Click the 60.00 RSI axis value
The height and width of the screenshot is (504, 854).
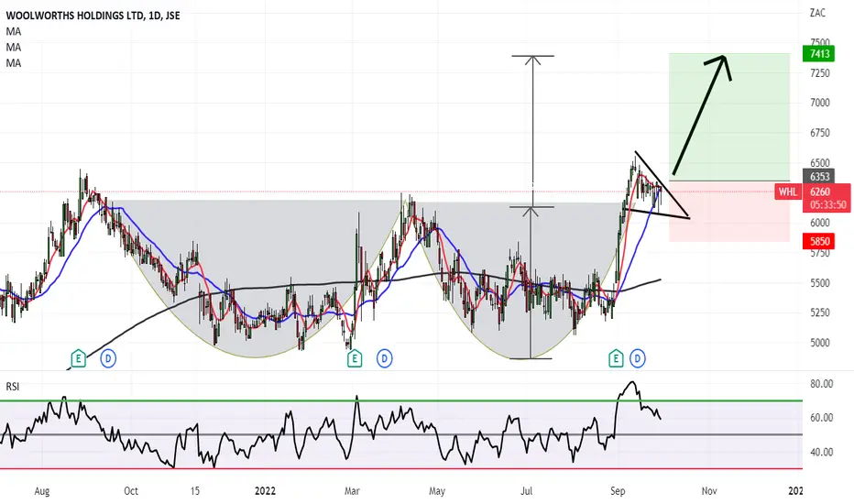click(x=821, y=417)
